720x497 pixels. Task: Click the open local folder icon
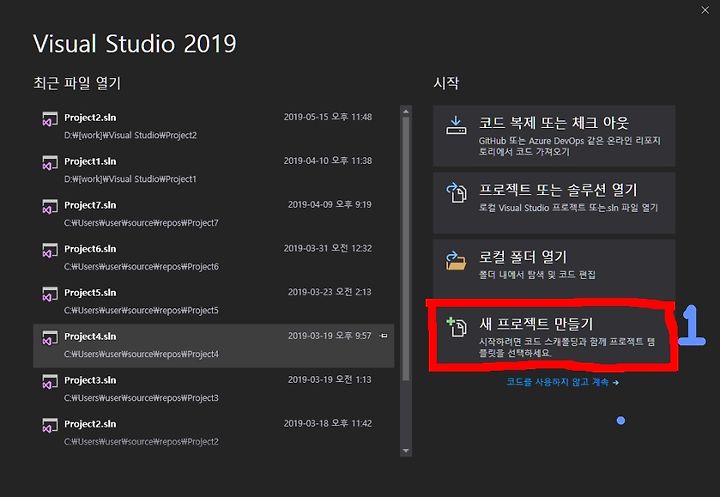(456, 260)
